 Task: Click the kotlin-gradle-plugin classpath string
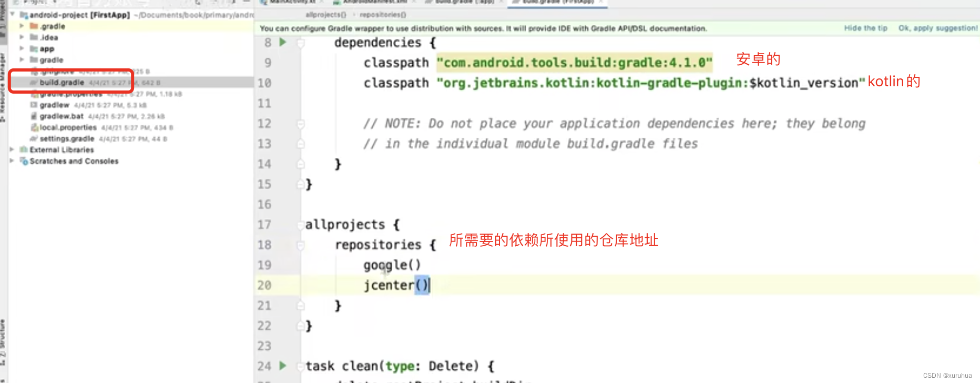(x=651, y=83)
